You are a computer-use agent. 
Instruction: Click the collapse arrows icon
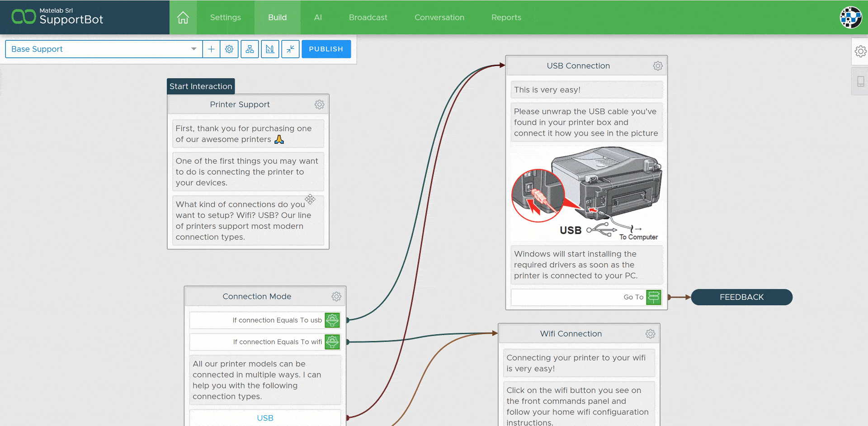(290, 49)
